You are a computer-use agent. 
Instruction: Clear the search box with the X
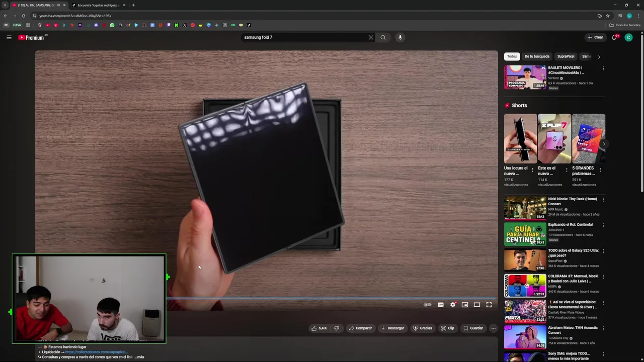371,37
